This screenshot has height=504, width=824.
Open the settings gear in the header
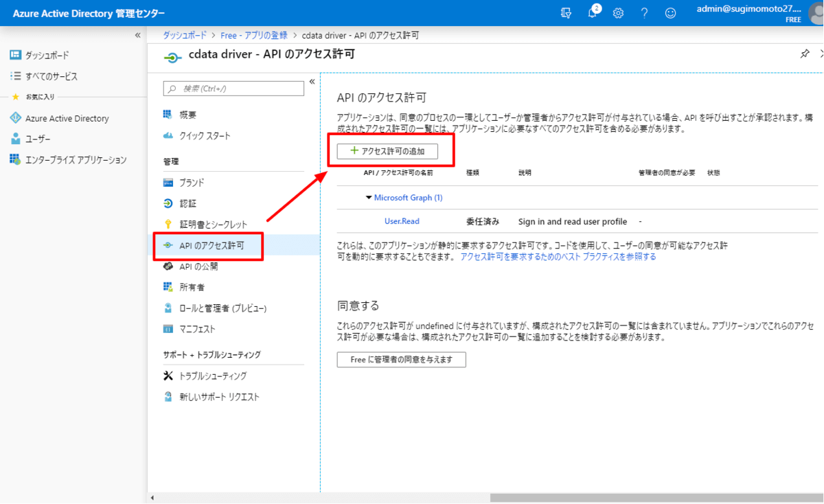tap(618, 13)
